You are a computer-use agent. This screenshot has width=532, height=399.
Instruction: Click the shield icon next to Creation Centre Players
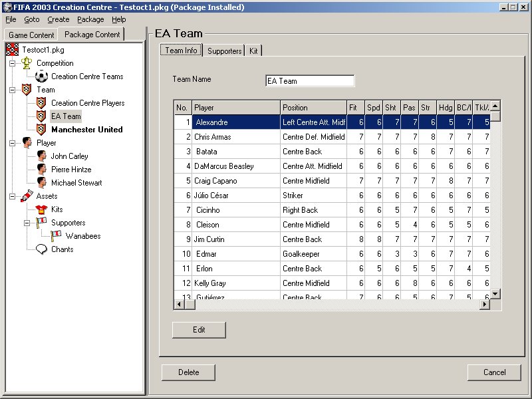point(41,103)
